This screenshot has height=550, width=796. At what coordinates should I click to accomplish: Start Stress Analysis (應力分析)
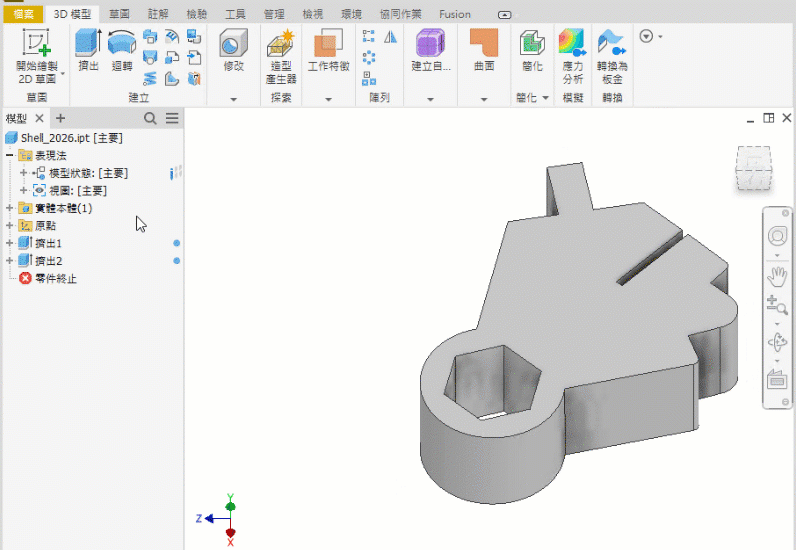coord(573,56)
